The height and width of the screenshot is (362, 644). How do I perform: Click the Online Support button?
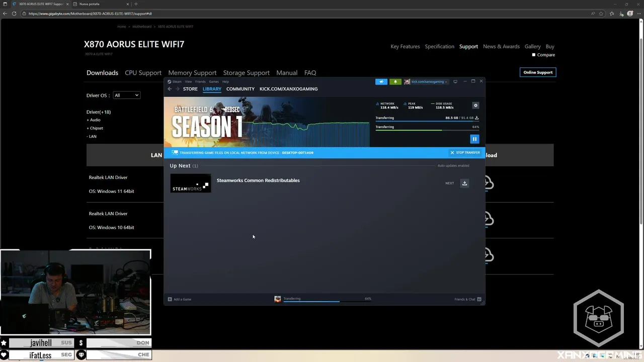tap(538, 72)
